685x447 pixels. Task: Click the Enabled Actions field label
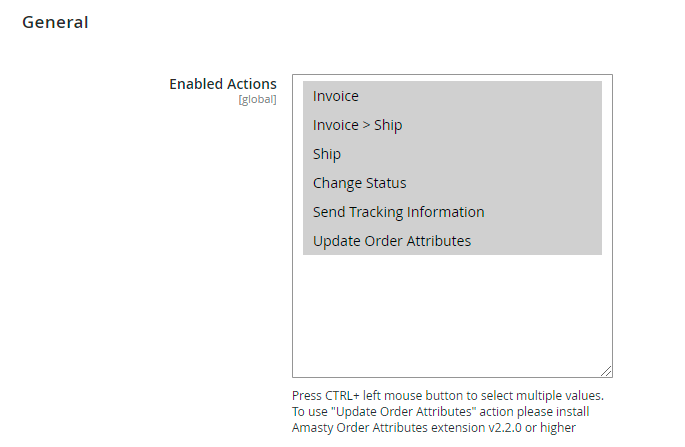click(x=222, y=84)
